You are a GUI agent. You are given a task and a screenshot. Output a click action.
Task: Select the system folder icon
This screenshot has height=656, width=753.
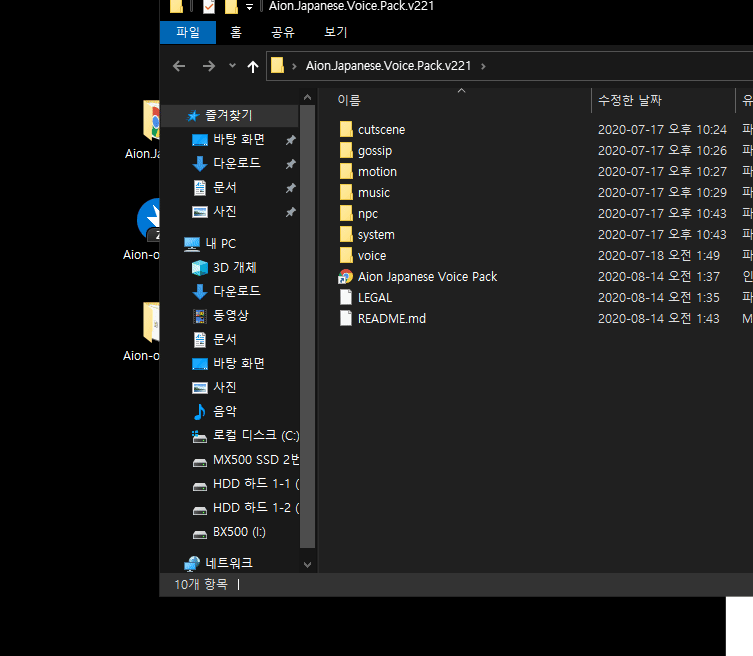[346, 234]
